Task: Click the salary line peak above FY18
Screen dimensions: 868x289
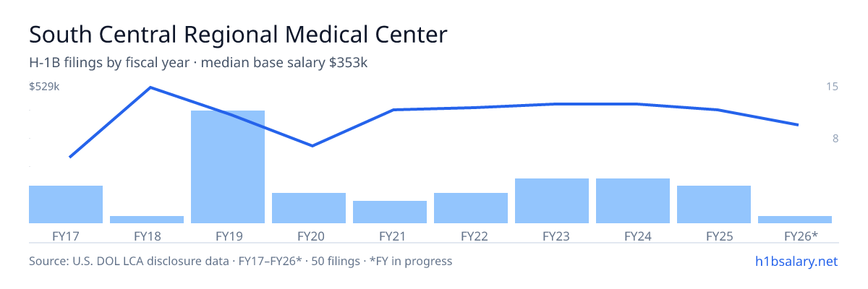Action: [150, 87]
